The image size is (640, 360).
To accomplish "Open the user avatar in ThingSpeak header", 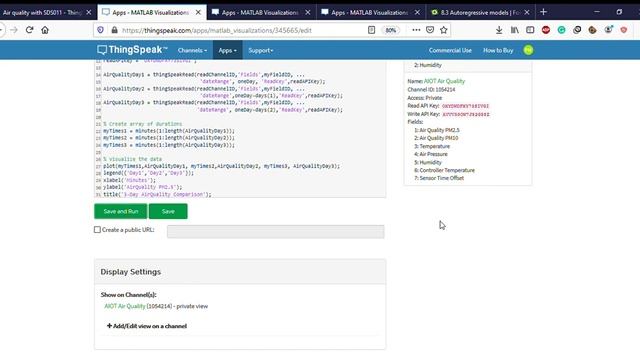I will (528, 50).
